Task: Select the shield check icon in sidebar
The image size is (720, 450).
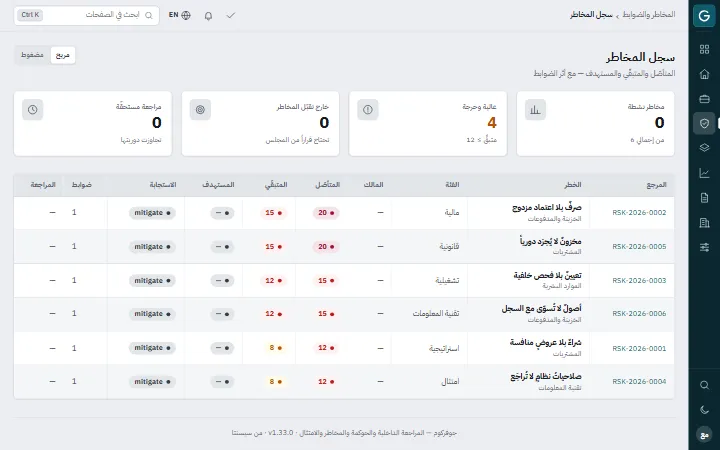Action: pos(704,124)
